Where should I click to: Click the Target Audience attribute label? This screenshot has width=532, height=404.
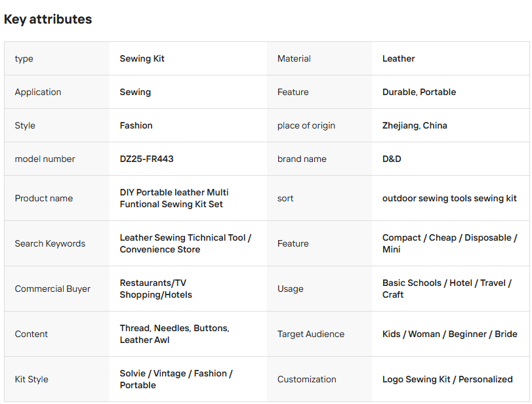point(311,334)
